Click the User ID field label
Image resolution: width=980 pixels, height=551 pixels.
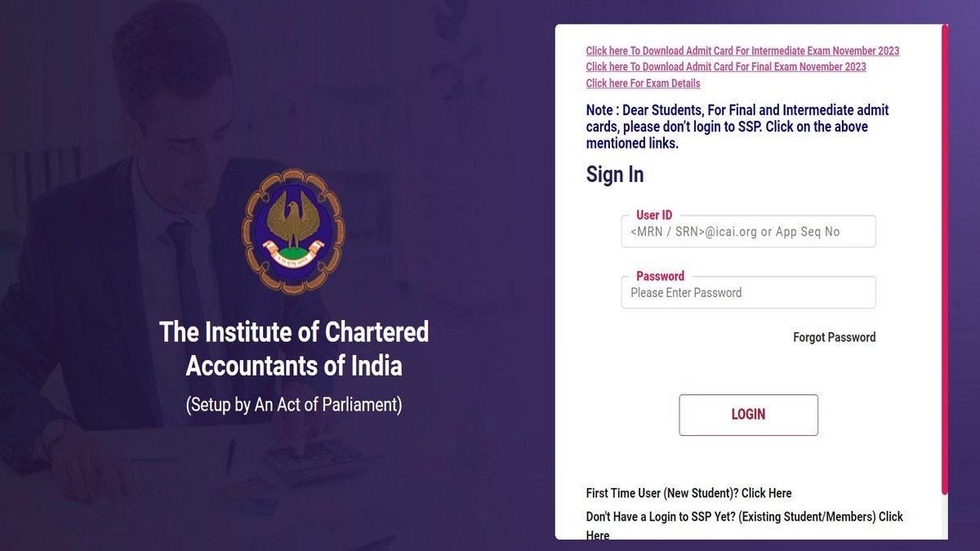(653, 215)
